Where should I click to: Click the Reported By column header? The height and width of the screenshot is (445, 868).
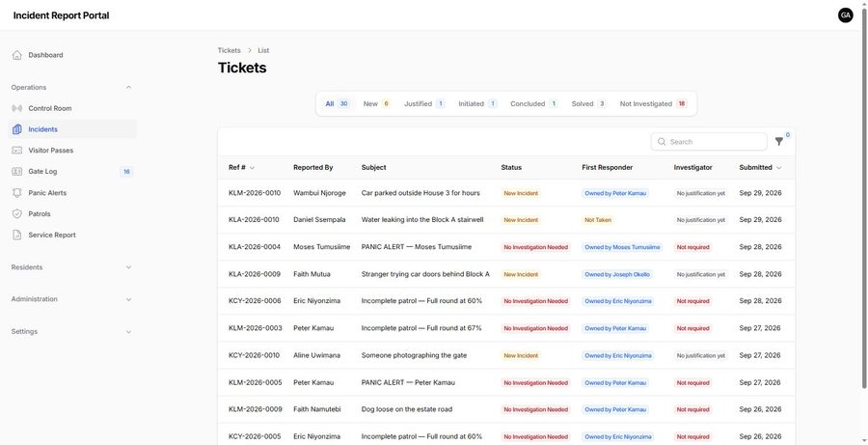(312, 167)
